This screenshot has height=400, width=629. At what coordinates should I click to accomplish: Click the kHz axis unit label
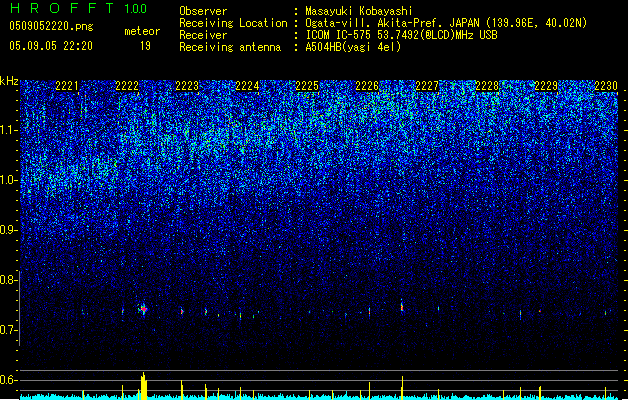pyautogui.click(x=9, y=81)
